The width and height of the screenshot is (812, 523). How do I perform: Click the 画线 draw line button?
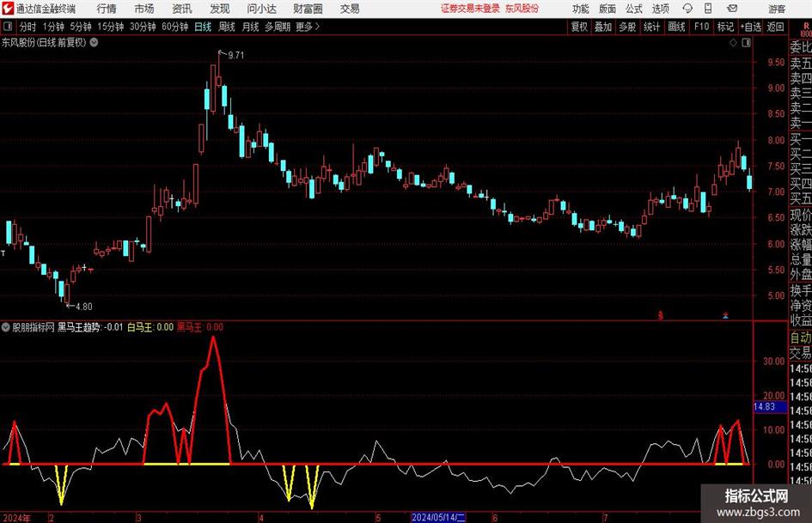676,27
